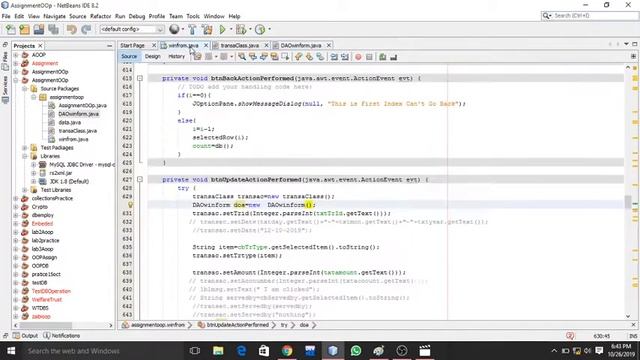Click the Find Selection magnifier icon in editor toolbar
Screen dimensions: 640x360
(242, 57)
